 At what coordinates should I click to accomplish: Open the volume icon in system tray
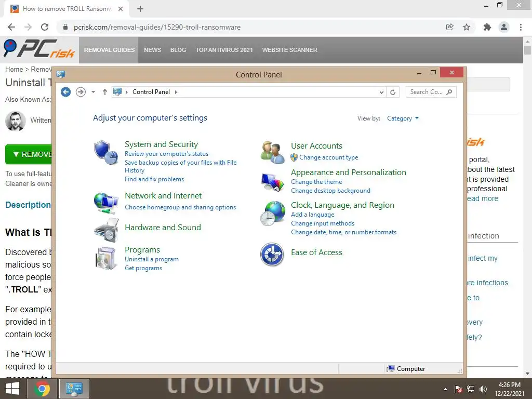(x=483, y=389)
